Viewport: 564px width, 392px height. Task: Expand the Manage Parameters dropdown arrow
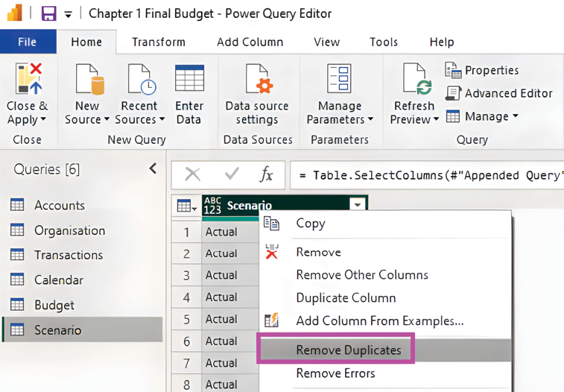coord(370,118)
